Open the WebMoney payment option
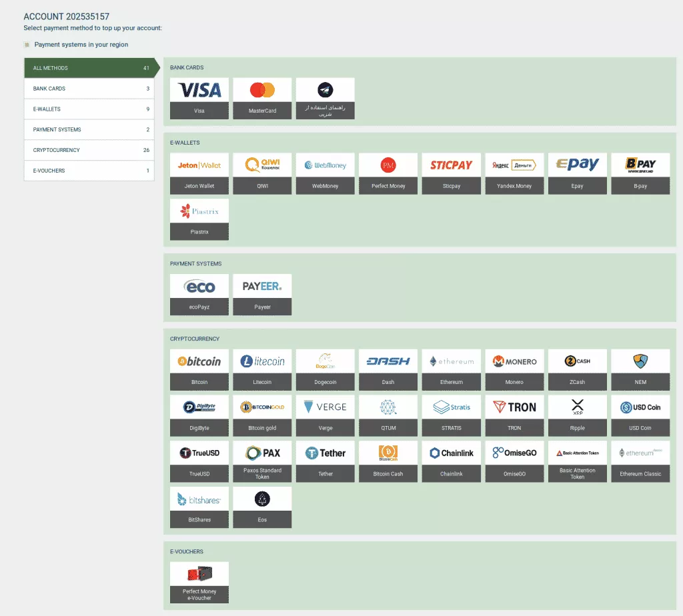683x616 pixels. [x=325, y=173]
